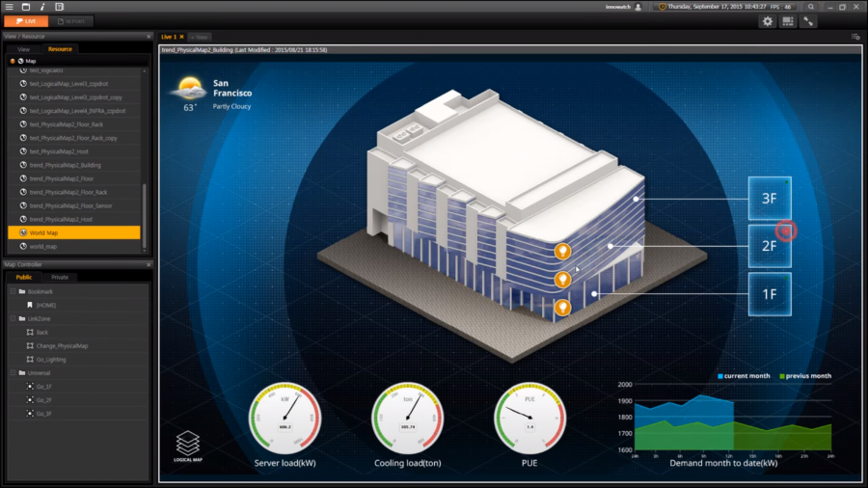Select trend_PhysicalMap2_Building item

pos(74,165)
